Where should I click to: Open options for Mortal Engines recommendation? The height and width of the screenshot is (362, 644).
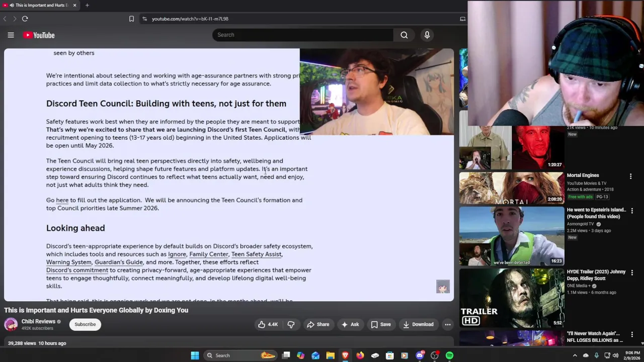coord(630,176)
